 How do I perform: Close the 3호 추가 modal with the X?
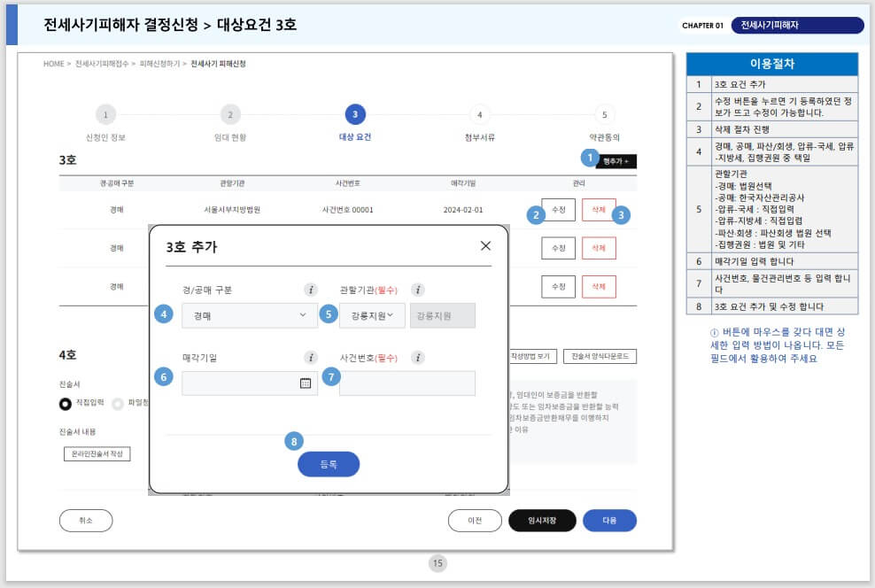(x=486, y=245)
